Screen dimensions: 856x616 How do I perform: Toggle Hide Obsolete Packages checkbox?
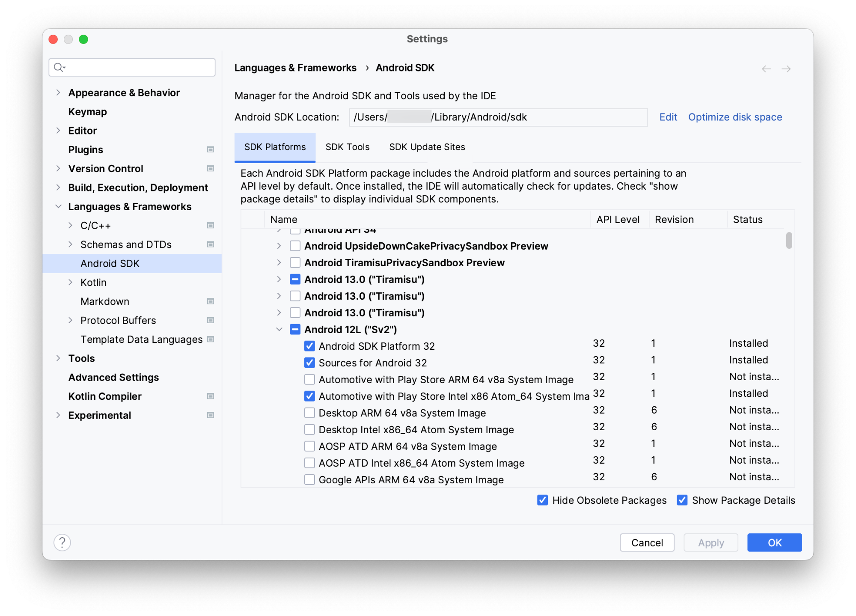pos(543,500)
